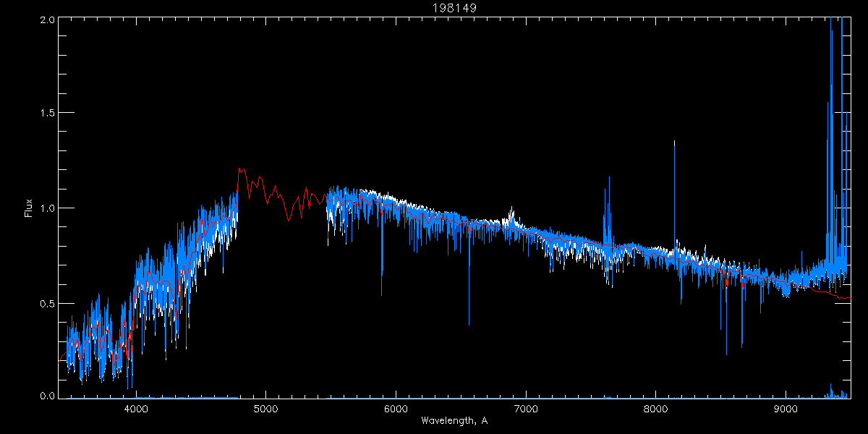Click the 1.0 flux tick label
This screenshot has height=434, width=868.
pyautogui.click(x=47, y=208)
